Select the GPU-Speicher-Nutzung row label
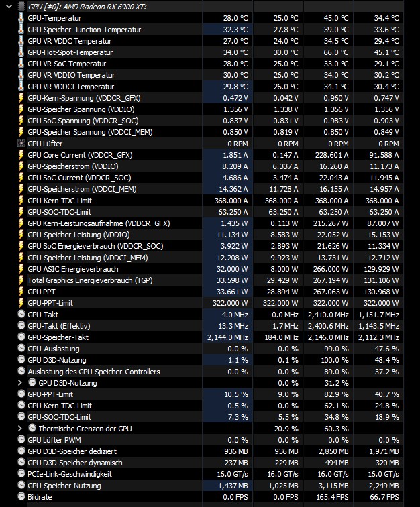The image size is (420, 507). [64, 486]
